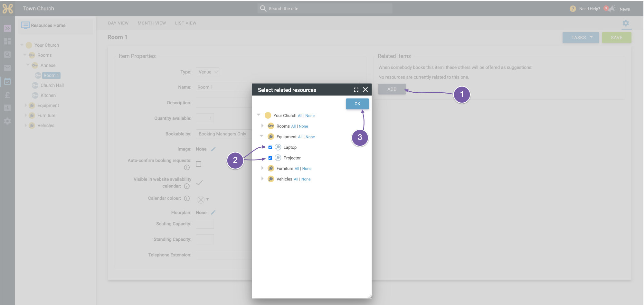Image resolution: width=644 pixels, height=305 pixels.
Task: Click the Need Help question mark icon
Action: [573, 9]
